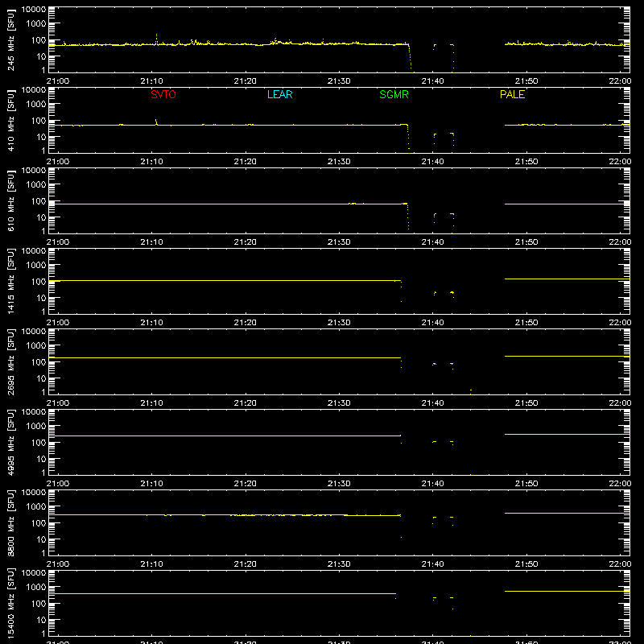Click the 21:40 tick label below 1415 MHz plot
The height and width of the screenshot is (644, 644).
[x=432, y=323]
